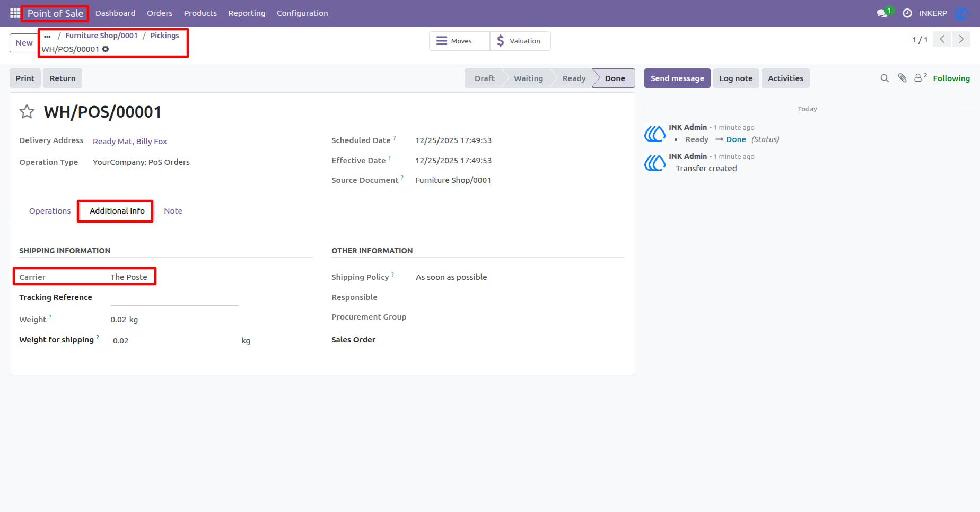Expand the breadcrumb ellipsis
This screenshot has height=512, width=980.
48,36
